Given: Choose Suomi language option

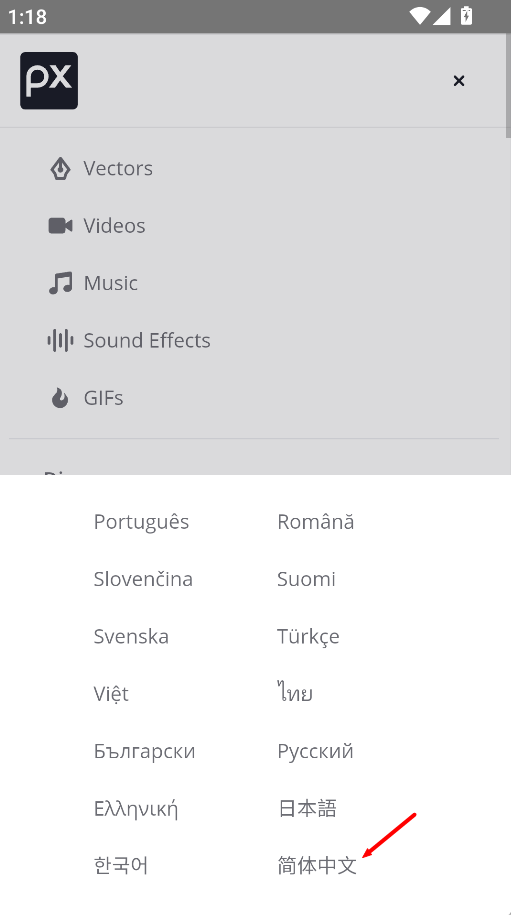Looking at the screenshot, I should tap(306, 579).
